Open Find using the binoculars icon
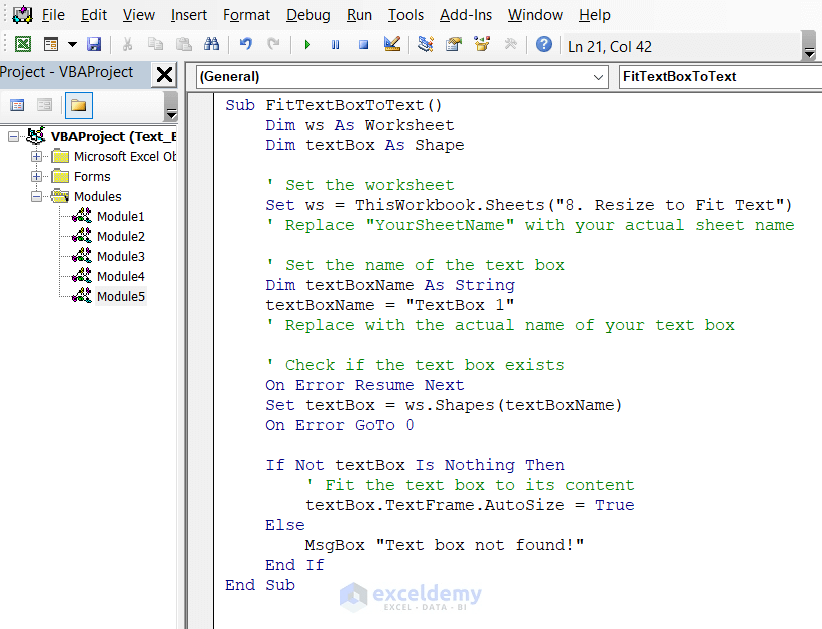 coord(212,44)
